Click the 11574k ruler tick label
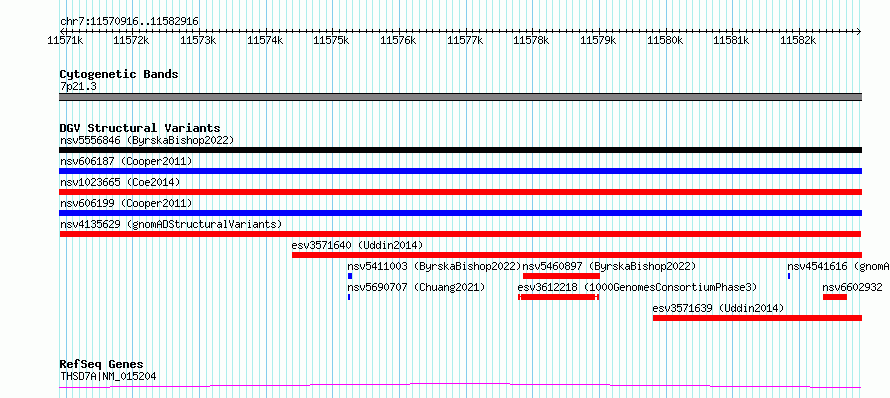 coord(265,40)
